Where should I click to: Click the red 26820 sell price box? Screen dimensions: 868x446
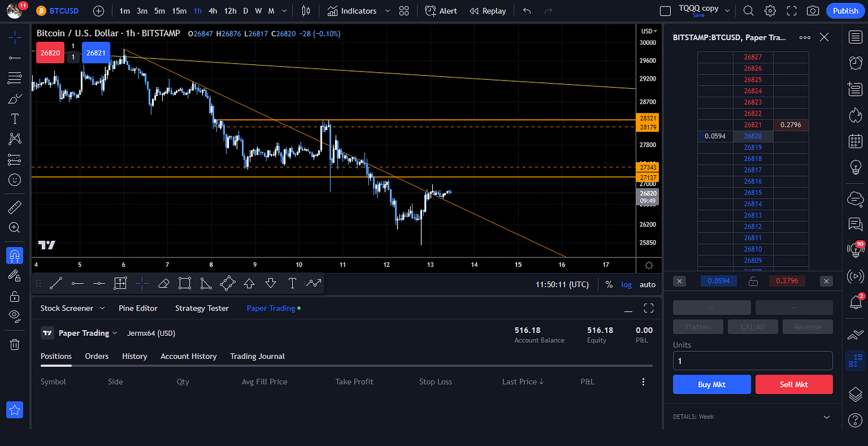tap(50, 52)
